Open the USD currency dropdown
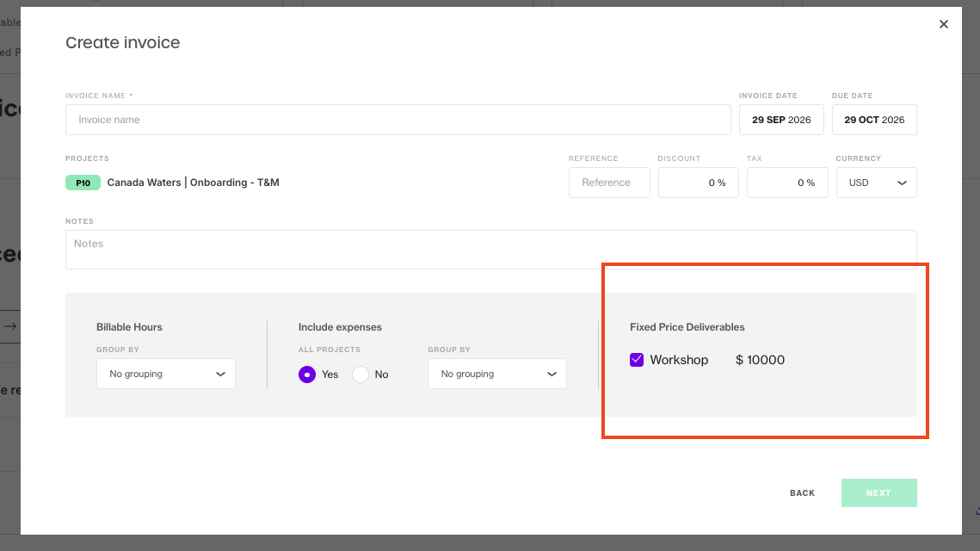This screenshot has height=551, width=980. point(876,183)
